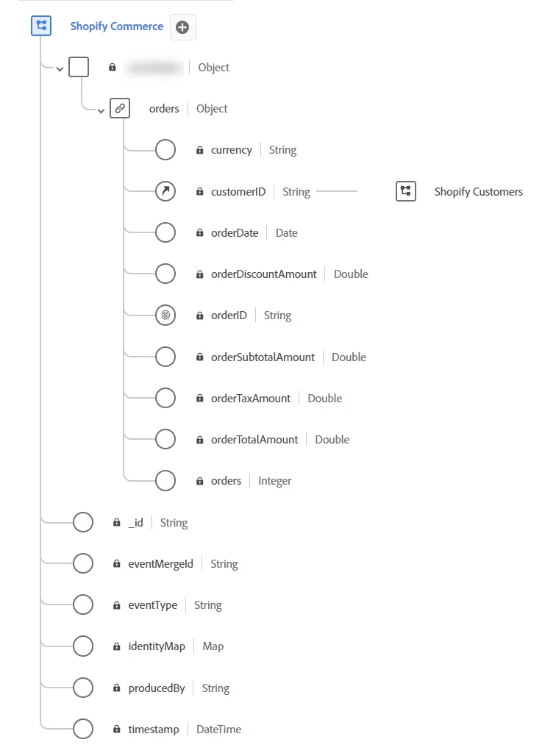This screenshot has height=756, width=556.
Task: Select the orders object label
Action: pos(164,109)
